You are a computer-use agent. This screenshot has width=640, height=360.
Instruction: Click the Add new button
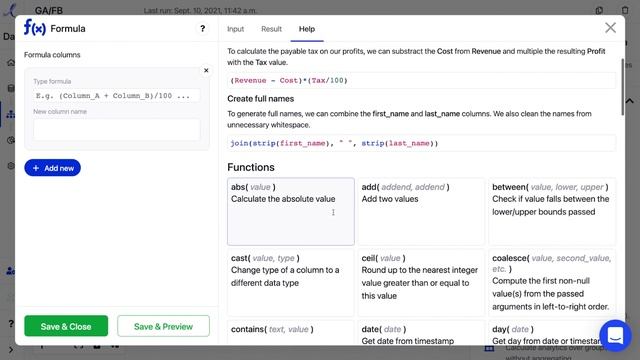(x=53, y=168)
